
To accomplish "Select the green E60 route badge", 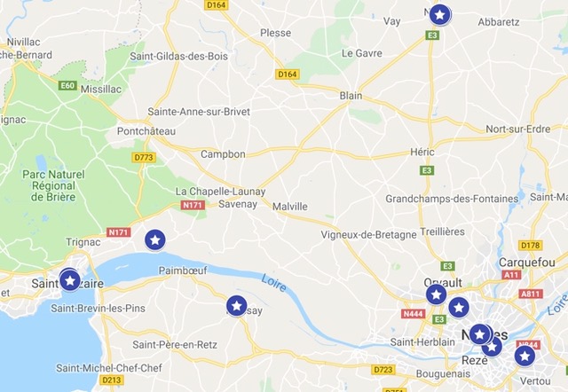I will click(67, 86).
